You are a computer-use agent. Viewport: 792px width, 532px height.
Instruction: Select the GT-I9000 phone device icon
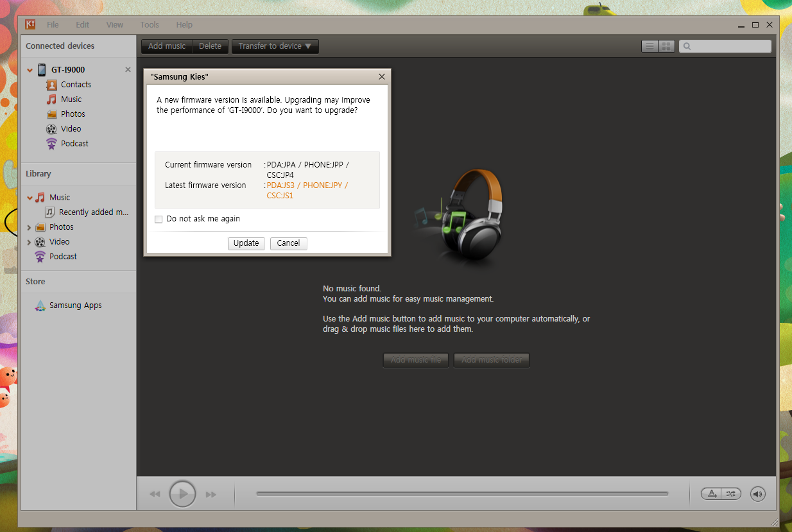point(42,69)
